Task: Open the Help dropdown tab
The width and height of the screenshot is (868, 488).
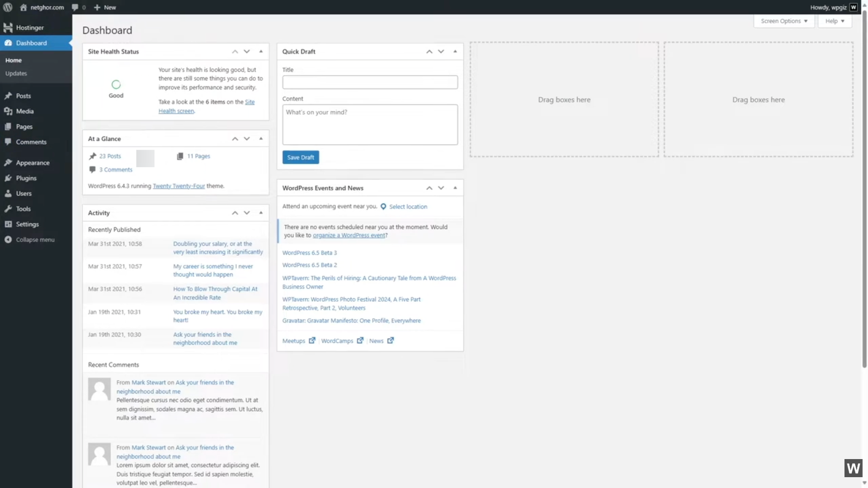Action: (835, 21)
